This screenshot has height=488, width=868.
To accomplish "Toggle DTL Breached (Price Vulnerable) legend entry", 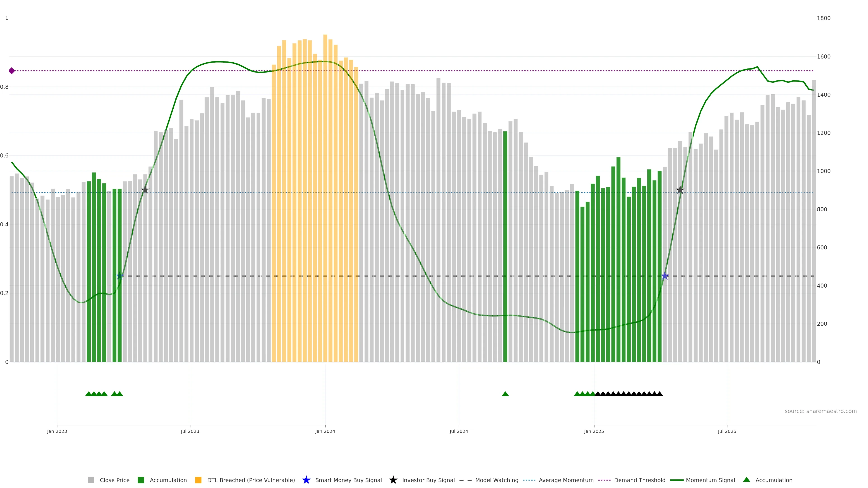I will (x=251, y=480).
